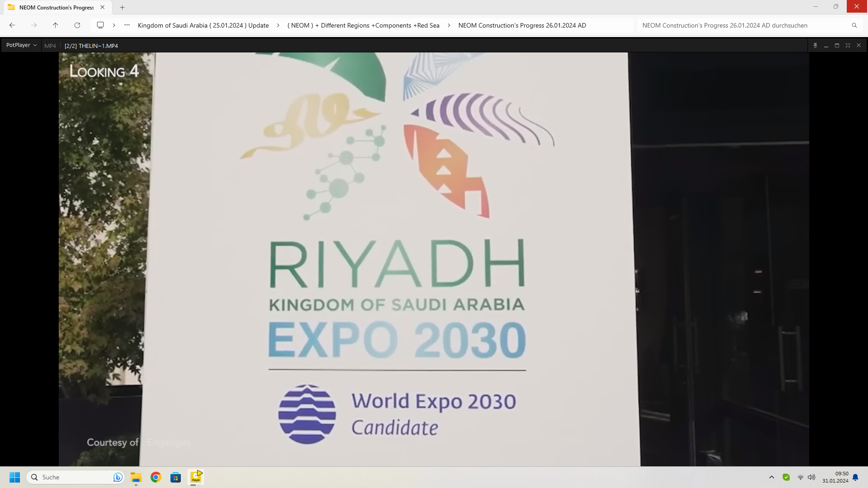Switch PotPlayer to fullscreen mode
The width and height of the screenshot is (868, 488).
tap(848, 46)
